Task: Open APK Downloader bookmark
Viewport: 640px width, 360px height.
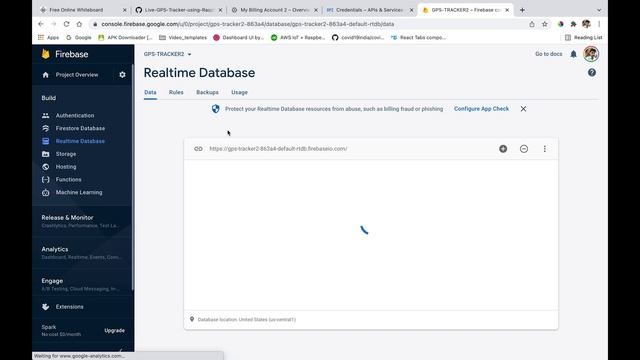Action: [125, 38]
